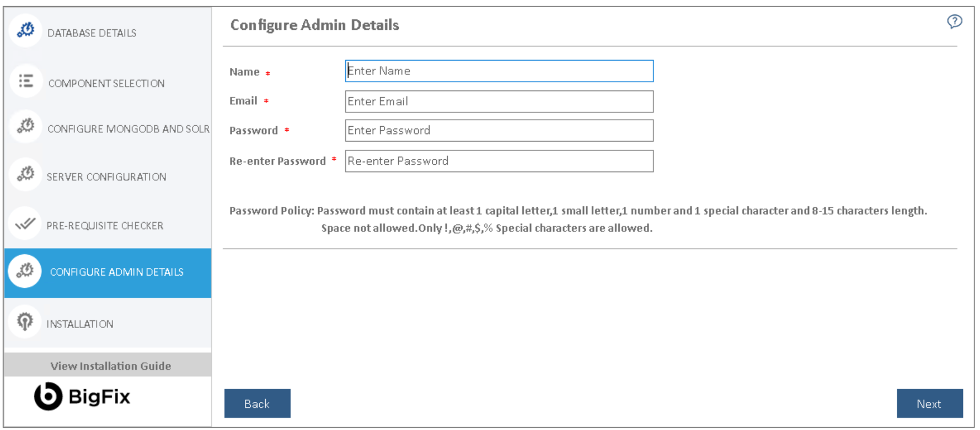Select the Database Details step label

(92, 33)
